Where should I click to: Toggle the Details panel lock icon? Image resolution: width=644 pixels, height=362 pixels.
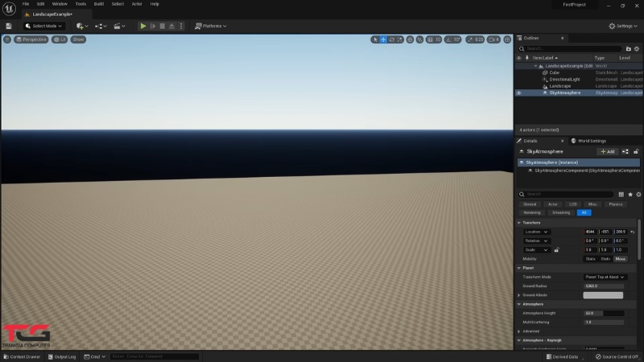pos(636,151)
